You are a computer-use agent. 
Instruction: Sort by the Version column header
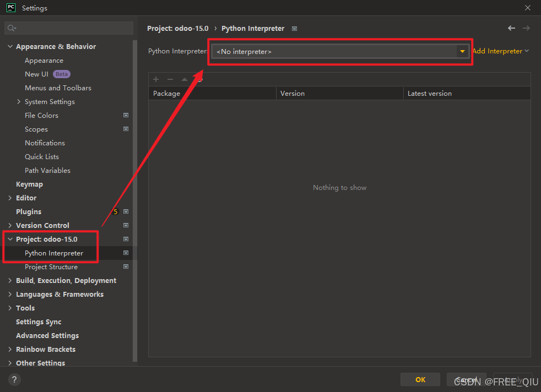pyautogui.click(x=340, y=94)
